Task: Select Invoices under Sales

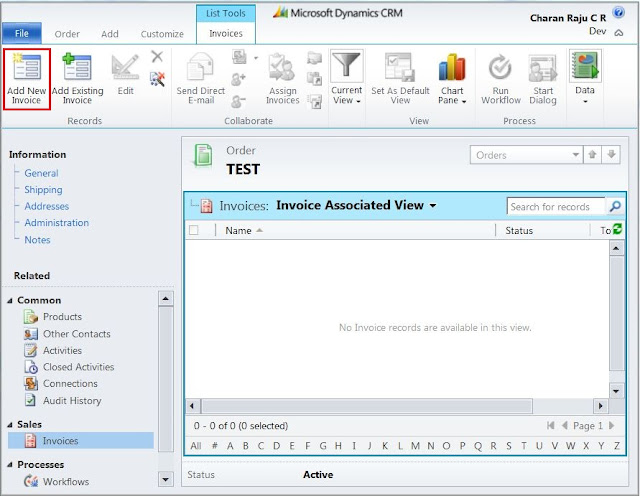Action: click(x=81, y=441)
